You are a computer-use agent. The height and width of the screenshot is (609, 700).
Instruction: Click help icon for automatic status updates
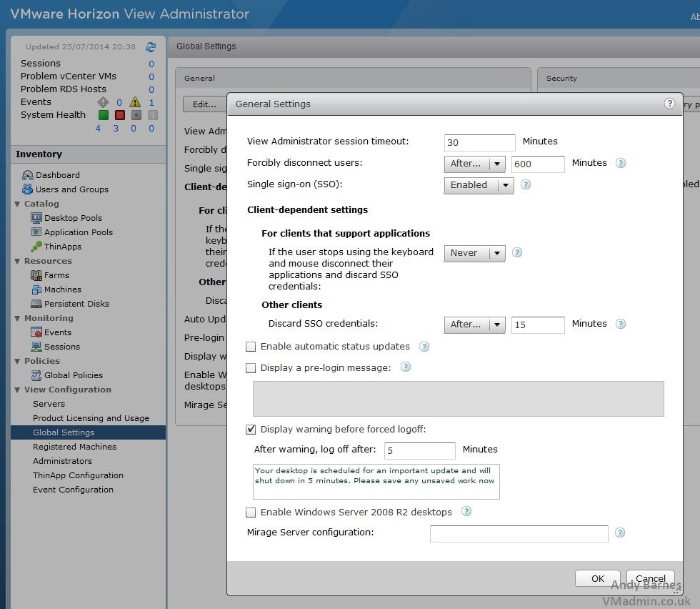(424, 347)
